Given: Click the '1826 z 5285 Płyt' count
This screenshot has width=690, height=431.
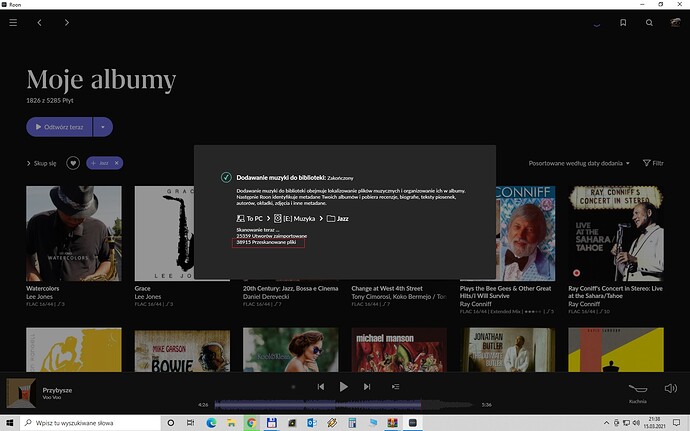Looking at the screenshot, I should pos(50,100).
